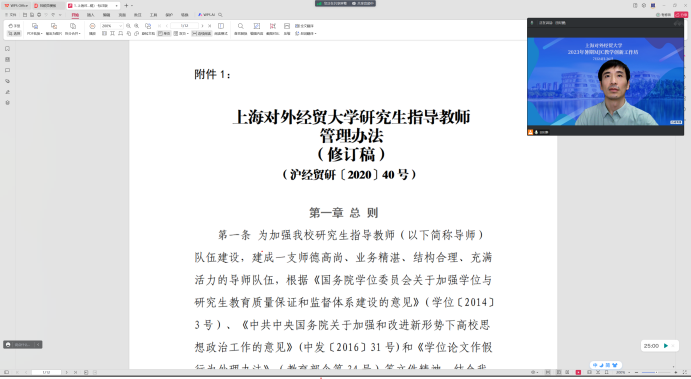Click the zoom in magnifier icon
The height and width of the screenshot is (379, 691).
tap(137, 26)
